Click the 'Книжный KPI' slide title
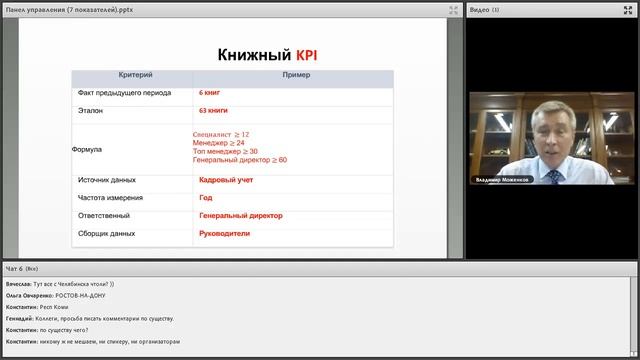Screen dimensions: 640x360 pos(267,55)
